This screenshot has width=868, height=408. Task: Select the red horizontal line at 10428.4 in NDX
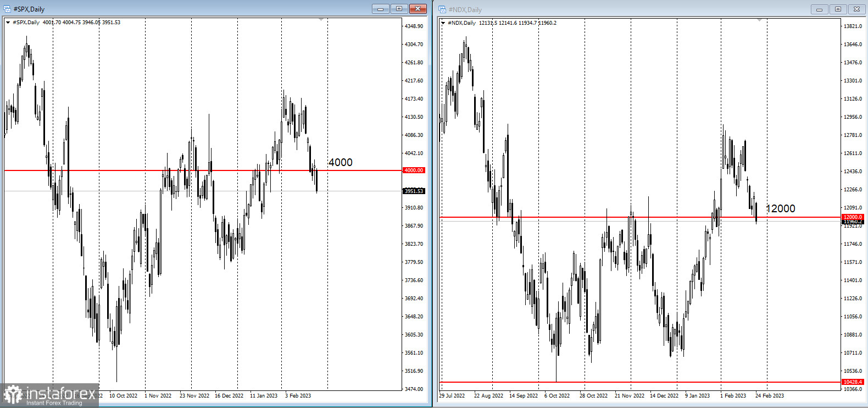640,382
